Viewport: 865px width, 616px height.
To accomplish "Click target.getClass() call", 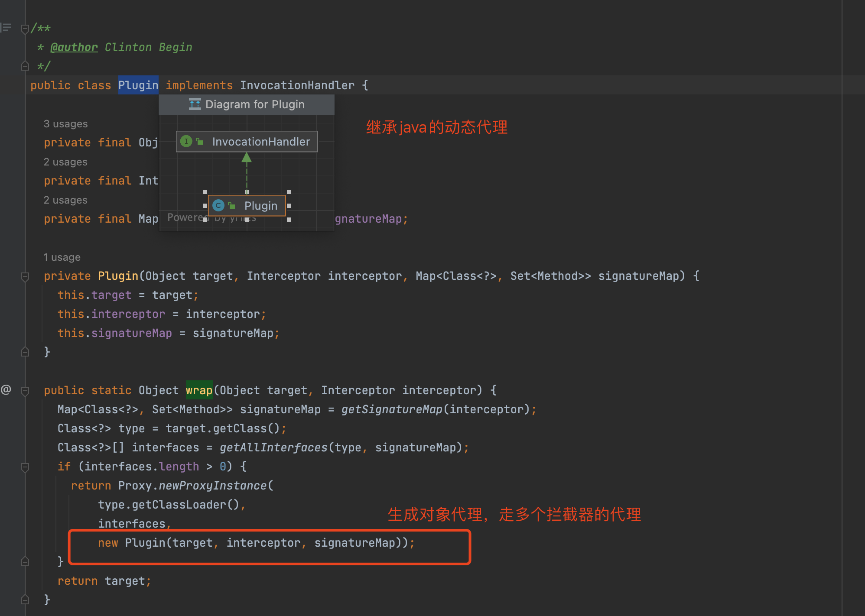I will pos(223,428).
